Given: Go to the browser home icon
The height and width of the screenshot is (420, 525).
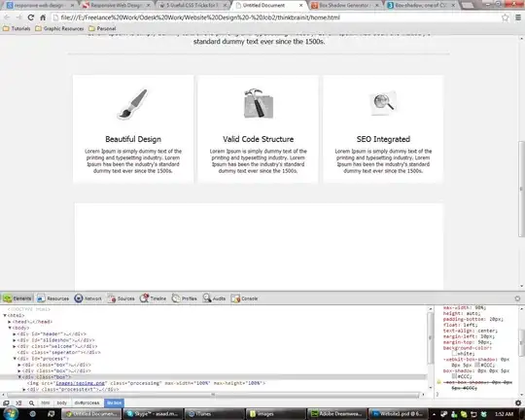Looking at the screenshot, I should click(x=43, y=17).
